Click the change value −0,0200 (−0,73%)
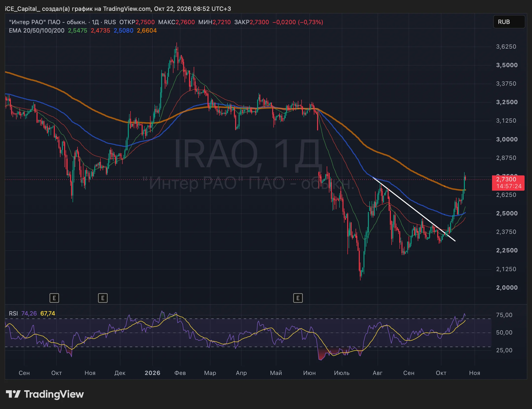532x409 pixels. (x=298, y=22)
